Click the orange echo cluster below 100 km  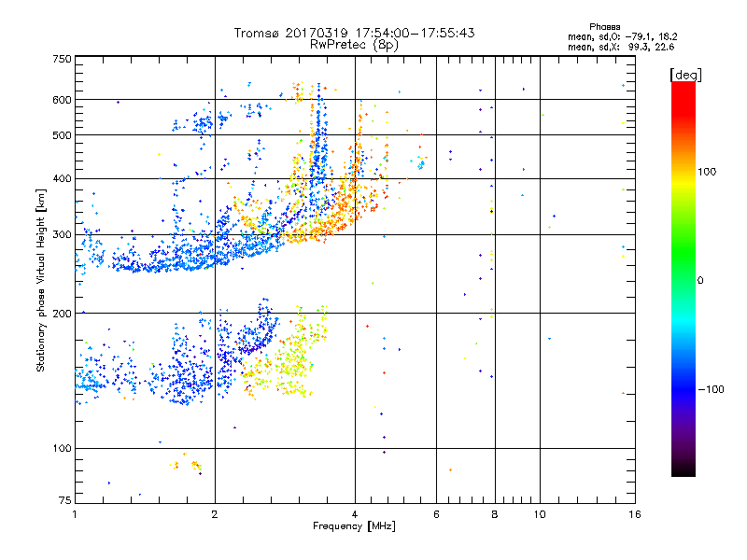[x=186, y=463]
